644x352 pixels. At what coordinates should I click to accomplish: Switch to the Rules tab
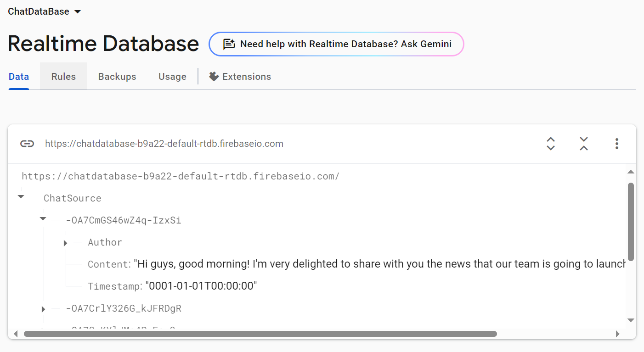tap(63, 77)
